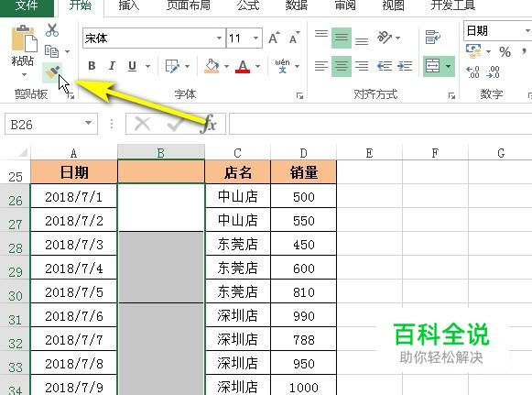Open the font size dropdown 11

(x=255, y=38)
